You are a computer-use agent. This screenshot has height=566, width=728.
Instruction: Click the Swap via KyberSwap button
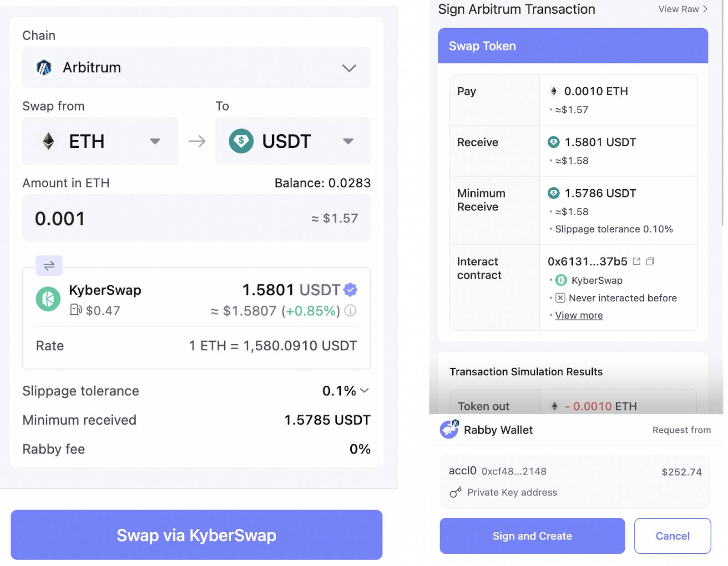(197, 535)
